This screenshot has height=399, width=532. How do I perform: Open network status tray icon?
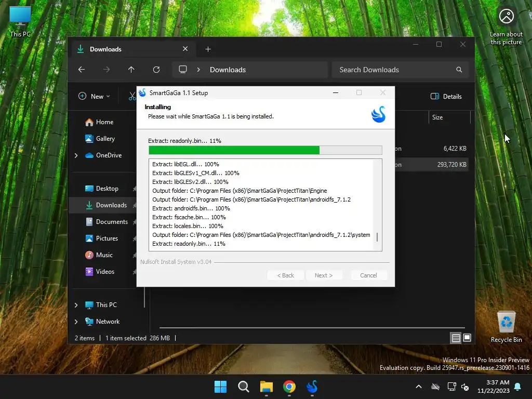(x=451, y=387)
